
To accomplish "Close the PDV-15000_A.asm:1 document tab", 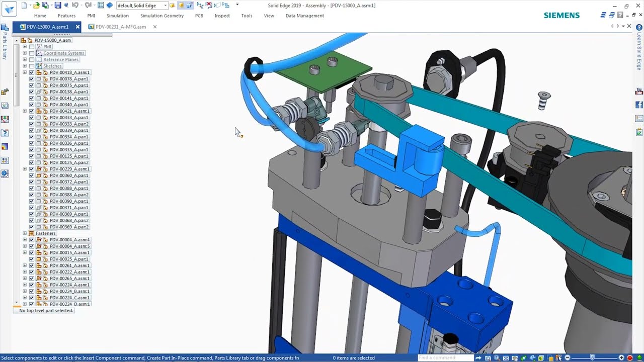I will tap(77, 27).
